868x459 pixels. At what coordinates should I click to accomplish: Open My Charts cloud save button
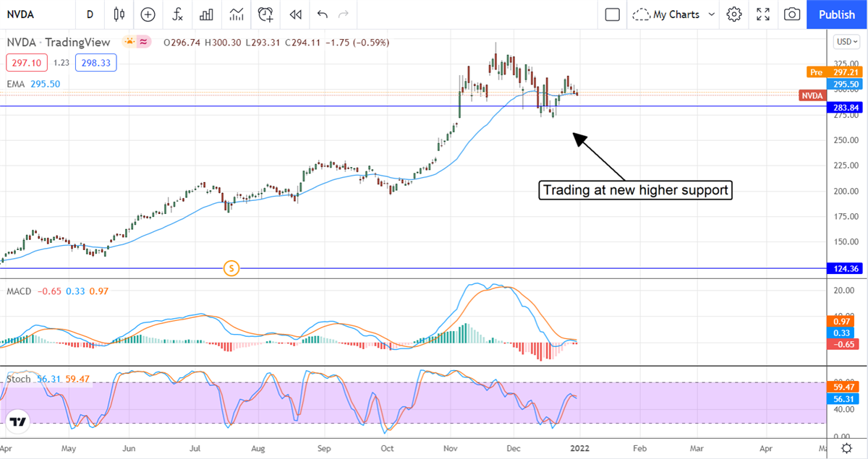665,14
